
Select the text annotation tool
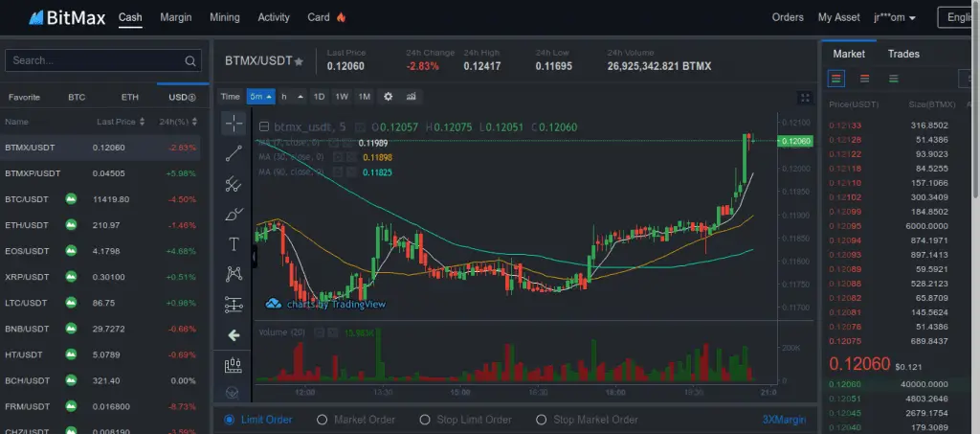tap(234, 244)
